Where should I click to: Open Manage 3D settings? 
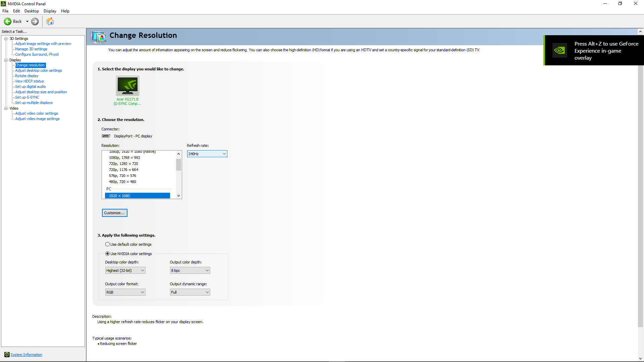[31, 49]
